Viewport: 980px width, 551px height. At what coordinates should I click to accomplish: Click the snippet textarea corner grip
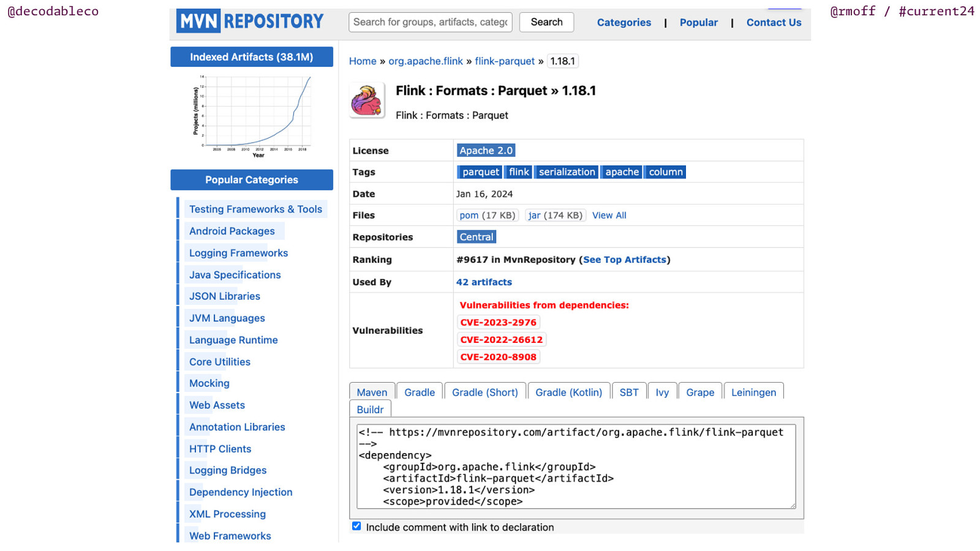click(793, 505)
